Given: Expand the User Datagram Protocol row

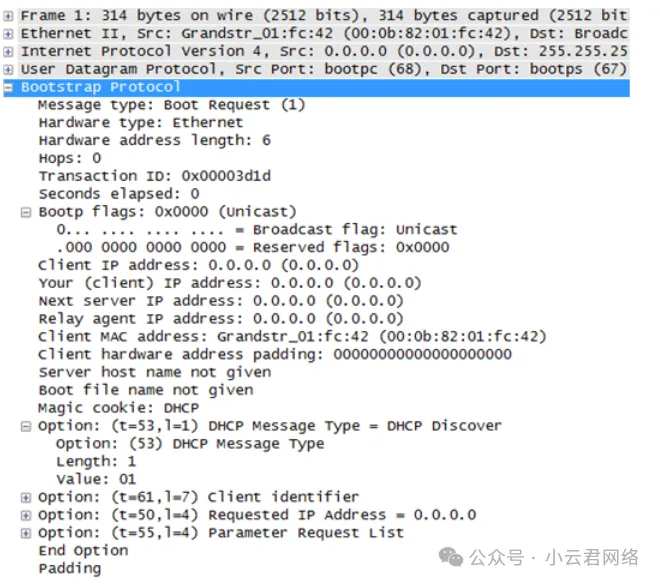Looking at the screenshot, I should coord(9,69).
